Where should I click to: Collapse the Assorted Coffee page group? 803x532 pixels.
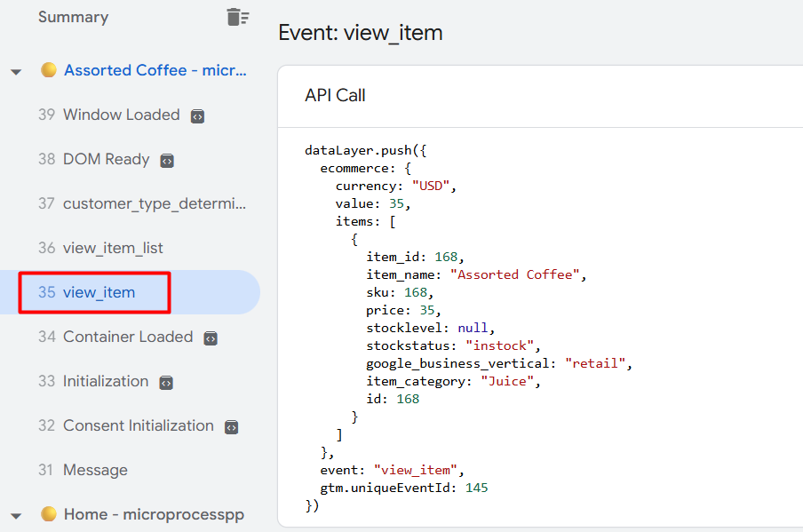point(16,71)
